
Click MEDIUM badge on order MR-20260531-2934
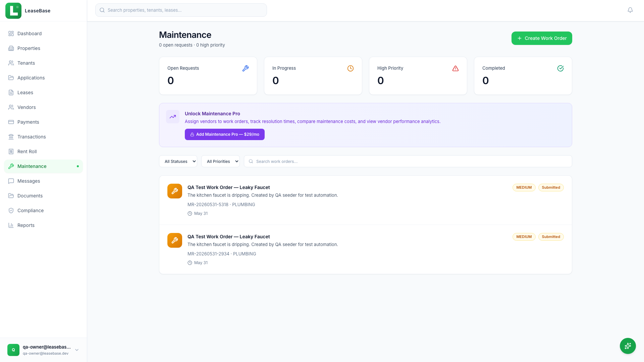coord(524,237)
